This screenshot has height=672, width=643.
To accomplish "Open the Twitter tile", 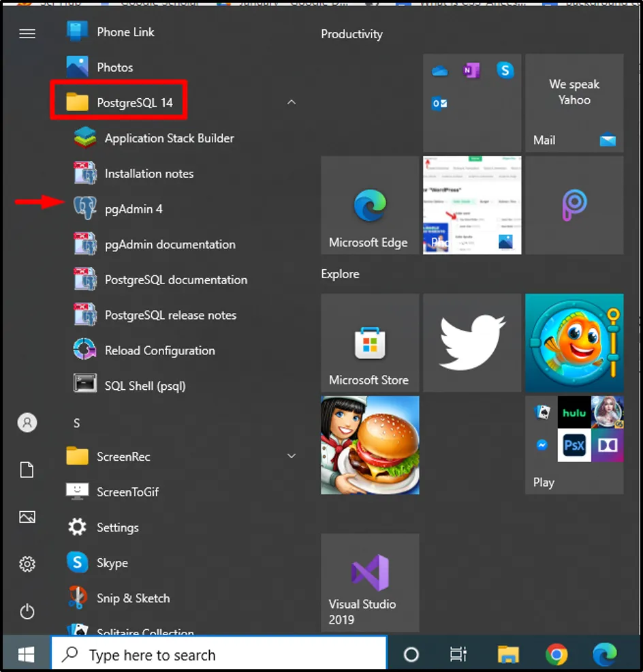I will (472, 343).
